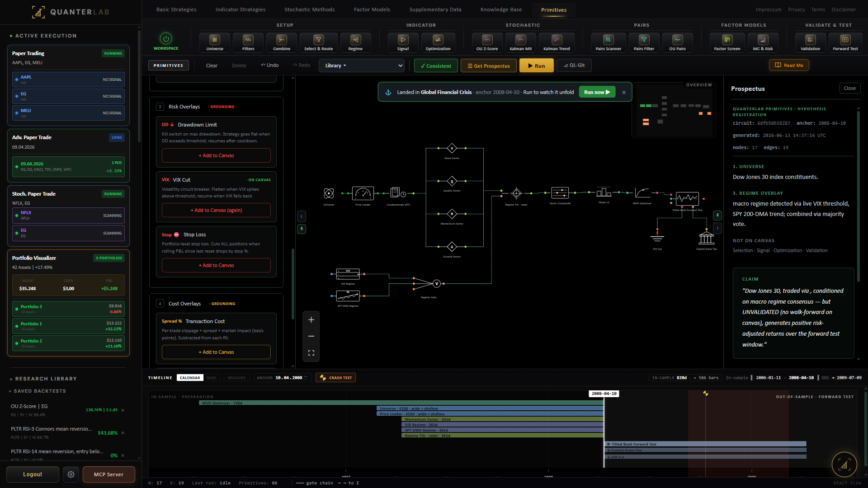The height and width of the screenshot is (488, 868).
Task: Click the Price Loader node on canvas
Action: coord(363,193)
